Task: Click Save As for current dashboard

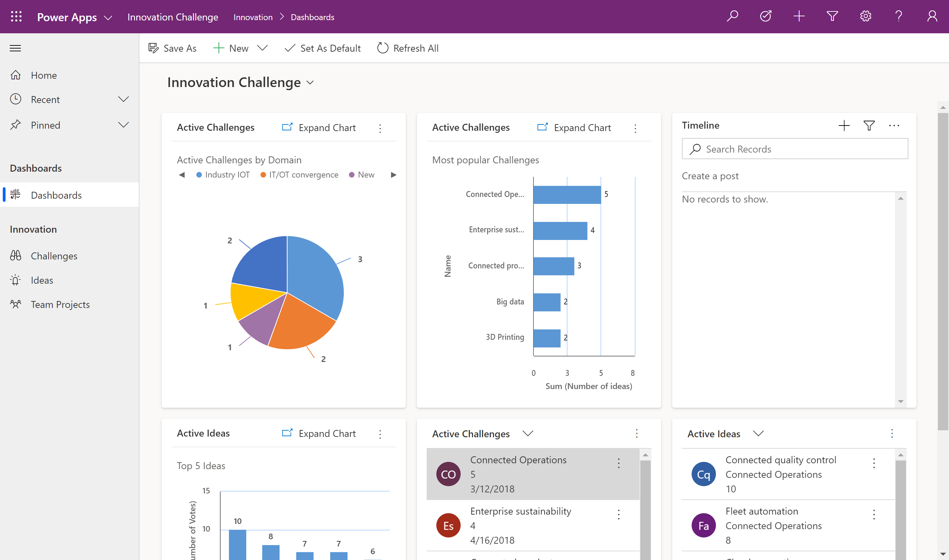Action: pyautogui.click(x=173, y=48)
